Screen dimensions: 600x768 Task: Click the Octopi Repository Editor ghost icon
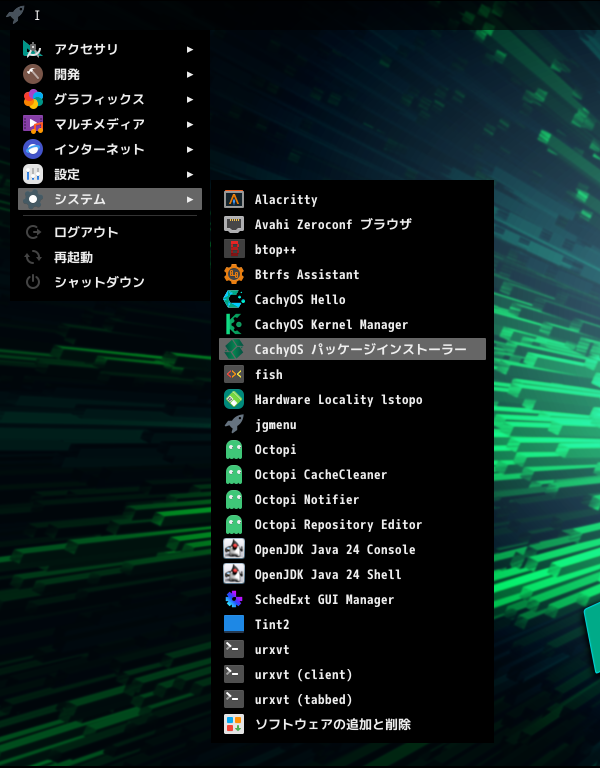coord(234,524)
